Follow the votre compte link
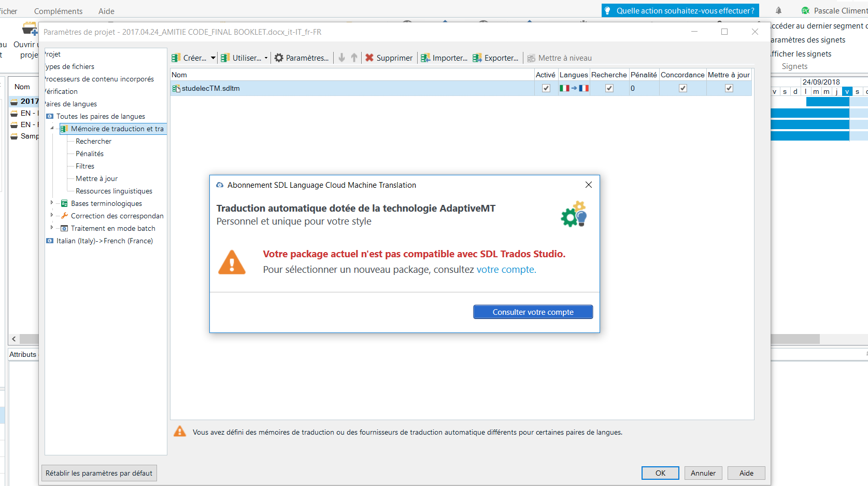 [x=506, y=270]
